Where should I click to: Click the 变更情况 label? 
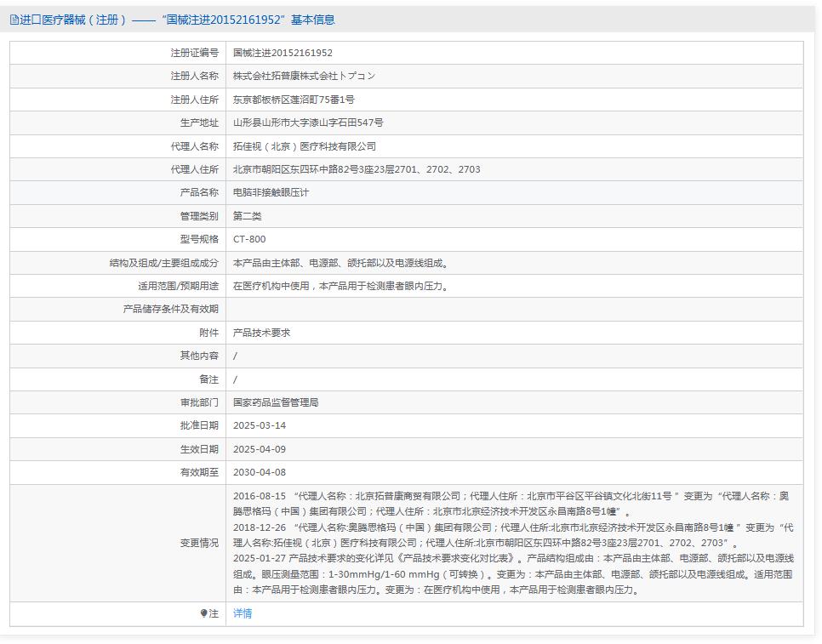(x=198, y=543)
